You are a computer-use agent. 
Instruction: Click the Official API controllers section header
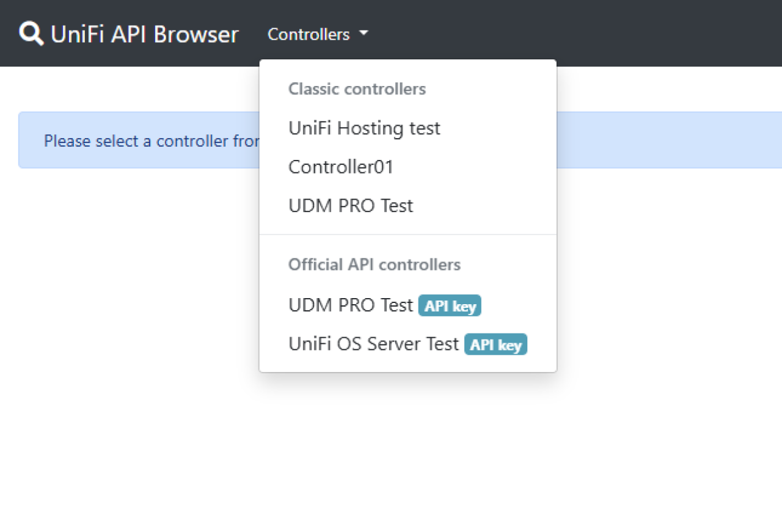click(x=374, y=264)
